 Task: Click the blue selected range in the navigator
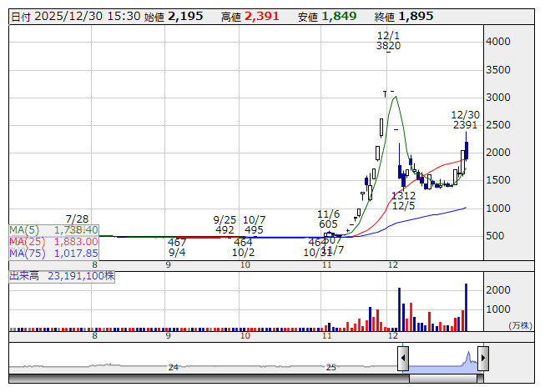(x=442, y=360)
